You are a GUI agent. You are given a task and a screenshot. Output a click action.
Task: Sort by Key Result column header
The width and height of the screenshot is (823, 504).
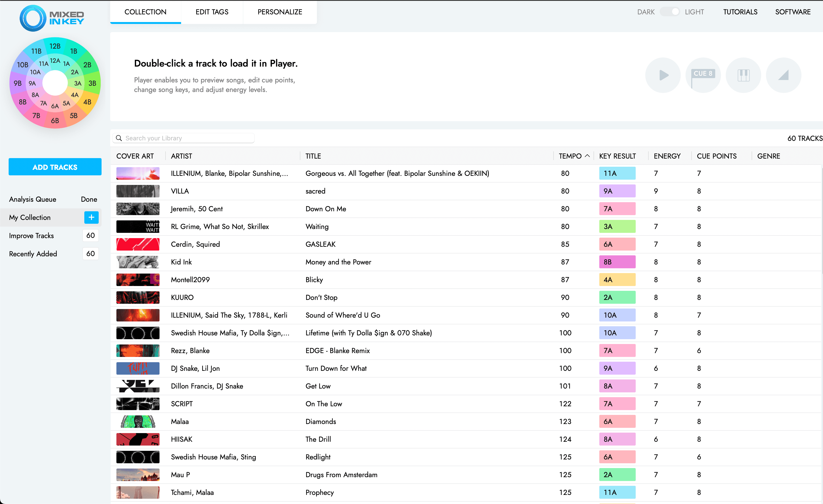(x=617, y=156)
